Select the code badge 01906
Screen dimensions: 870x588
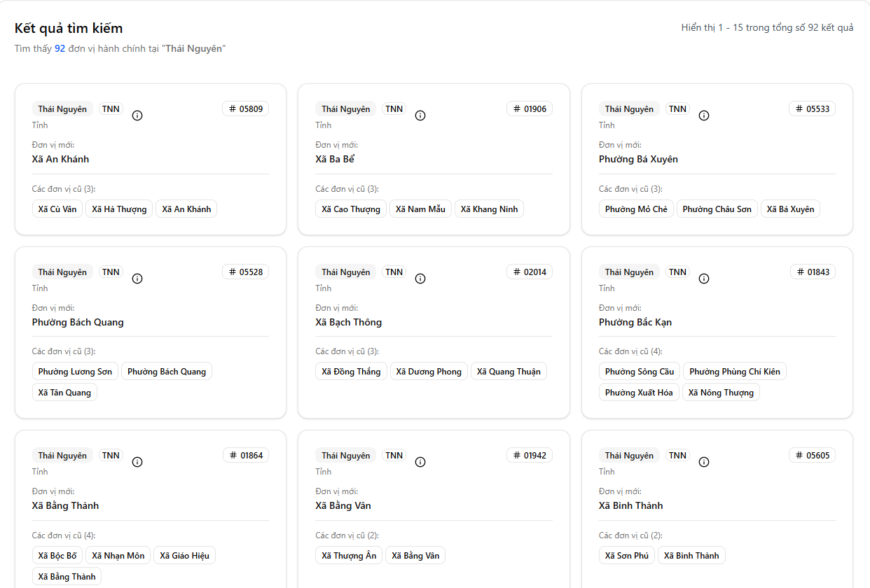[x=530, y=109]
